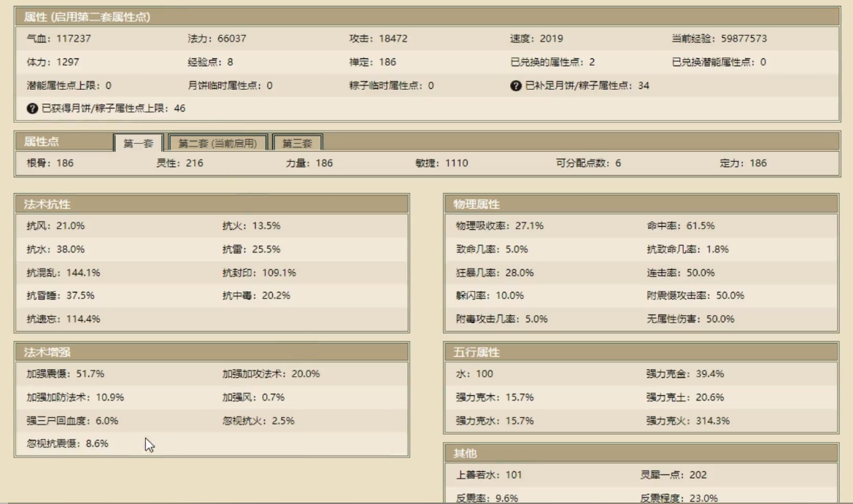This screenshot has height=504, width=853.
Task: Click the 强力克火 314.3% entry
Action: 687,421
